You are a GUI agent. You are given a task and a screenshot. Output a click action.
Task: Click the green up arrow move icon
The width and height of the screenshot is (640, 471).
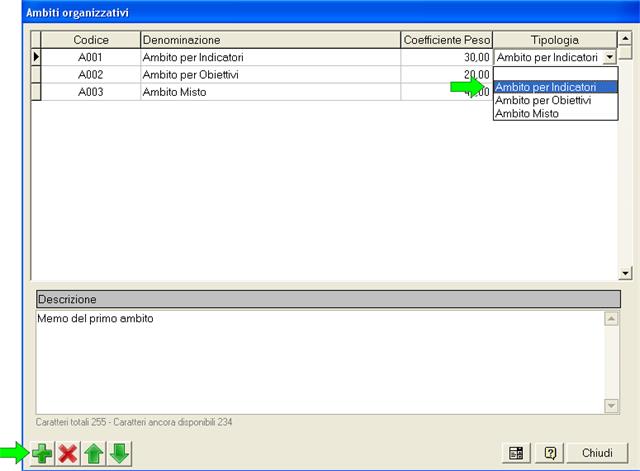[94, 453]
